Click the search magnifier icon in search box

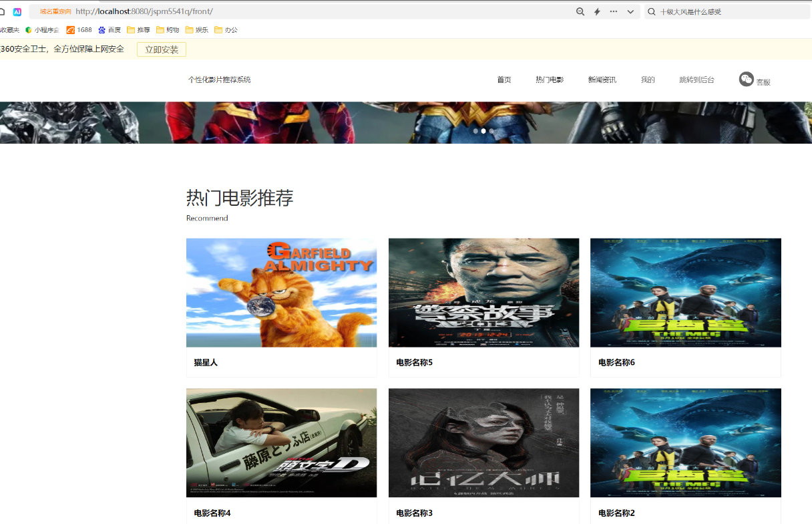[652, 12]
